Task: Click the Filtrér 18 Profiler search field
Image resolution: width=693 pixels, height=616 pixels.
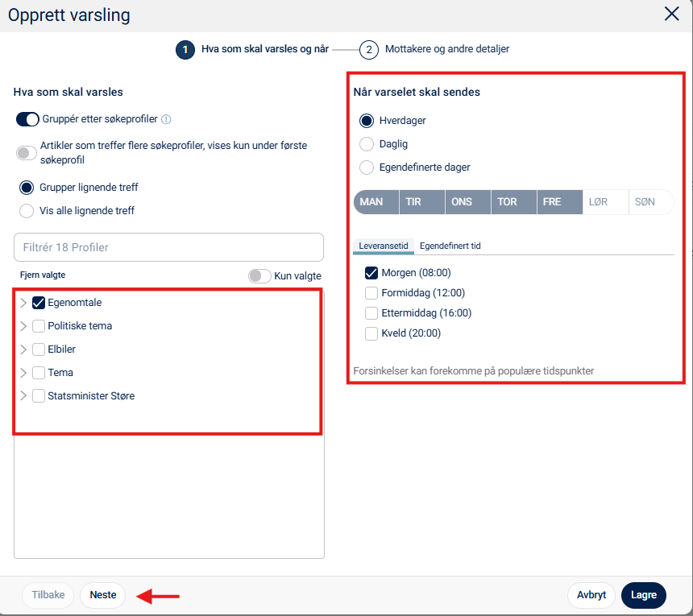Action: click(168, 247)
